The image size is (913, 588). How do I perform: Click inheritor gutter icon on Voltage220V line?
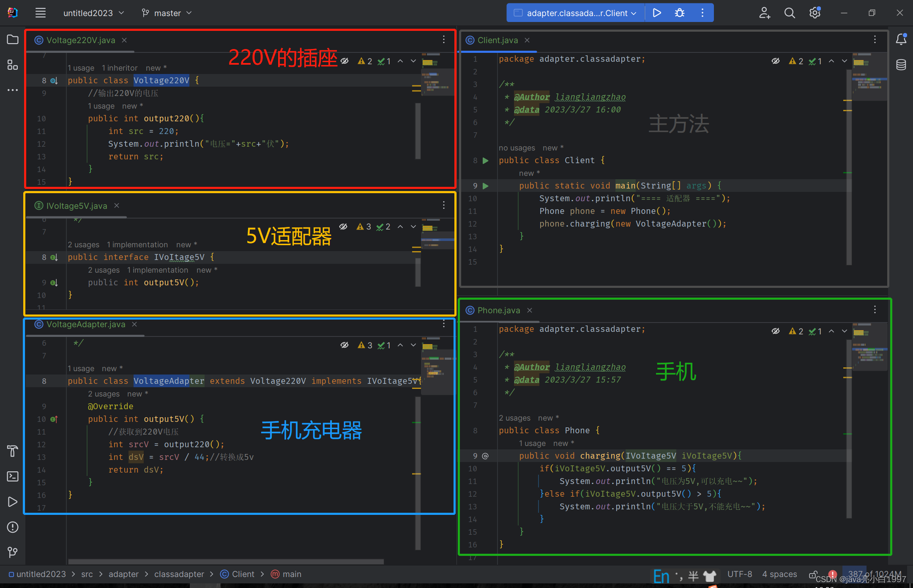[54, 80]
